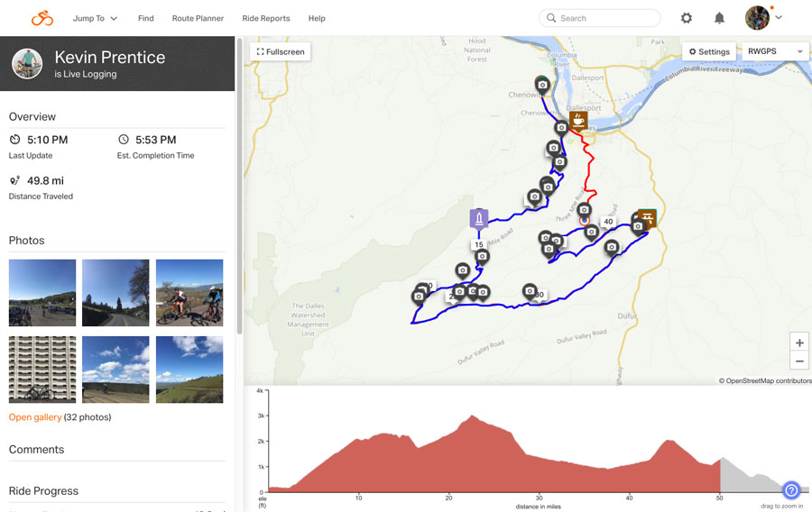Open the Help menu item

click(x=317, y=18)
